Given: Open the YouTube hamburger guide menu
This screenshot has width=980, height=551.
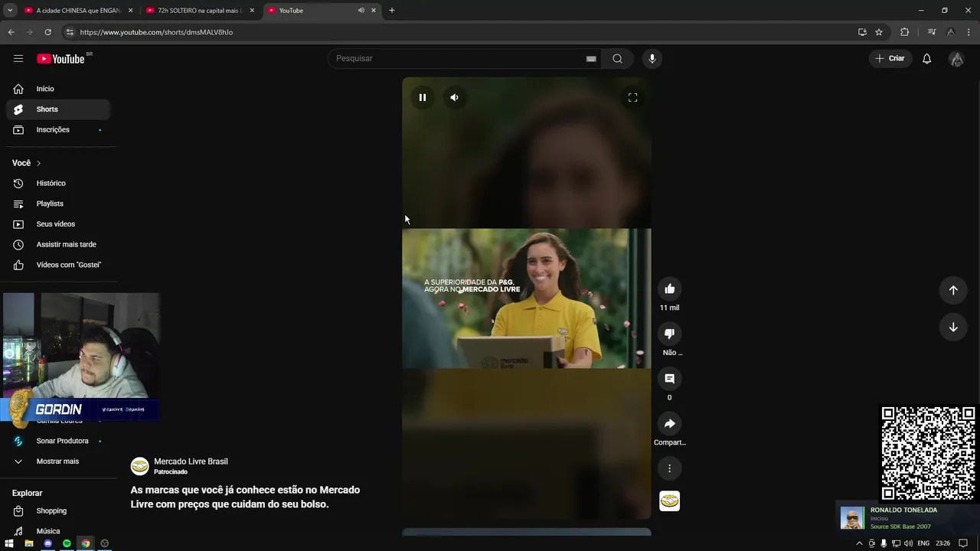Looking at the screenshot, I should click(x=18, y=58).
